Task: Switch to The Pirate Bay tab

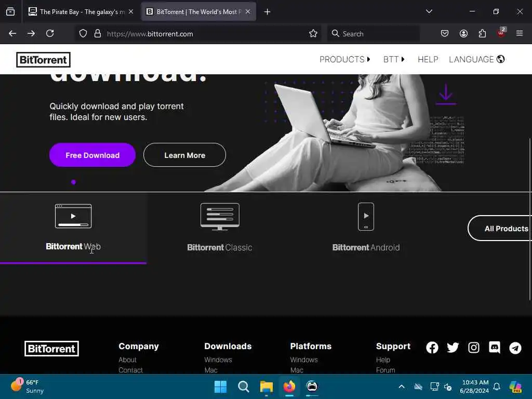Action: (81, 12)
